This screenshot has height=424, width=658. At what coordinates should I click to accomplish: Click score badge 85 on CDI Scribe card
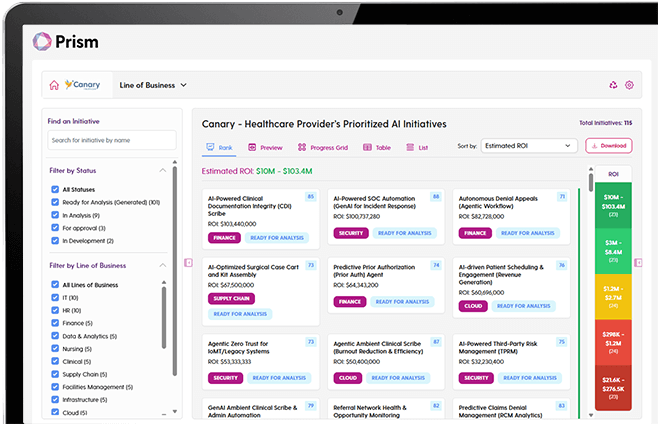(310, 197)
